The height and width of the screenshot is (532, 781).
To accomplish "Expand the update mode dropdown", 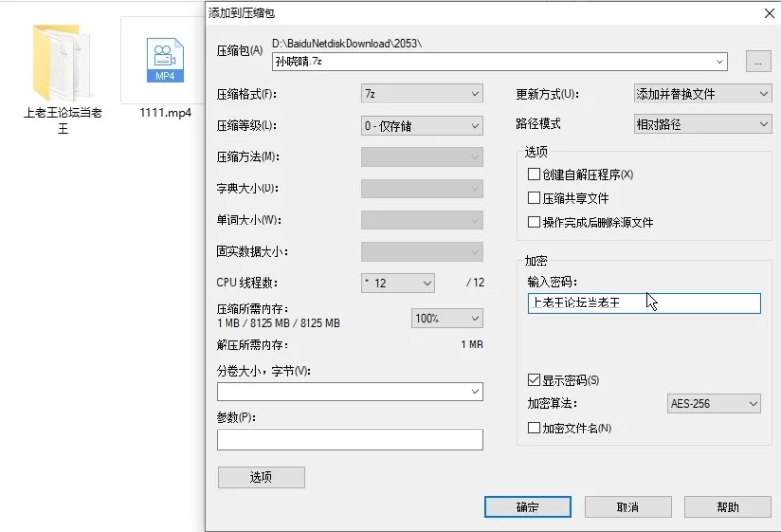I will click(x=702, y=94).
